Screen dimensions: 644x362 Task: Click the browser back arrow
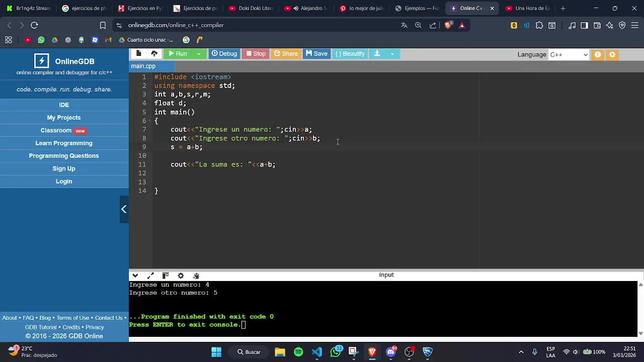tap(9, 25)
